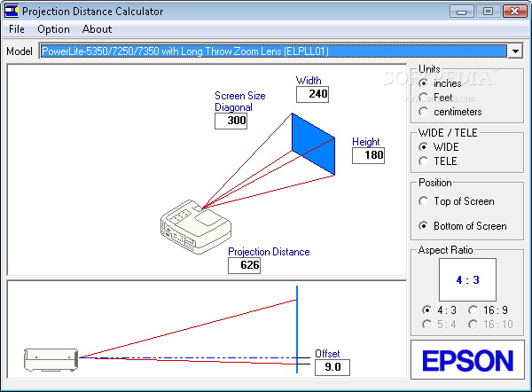Choose the WIDE lens setting
This screenshot has height=392, width=532.
(438, 147)
